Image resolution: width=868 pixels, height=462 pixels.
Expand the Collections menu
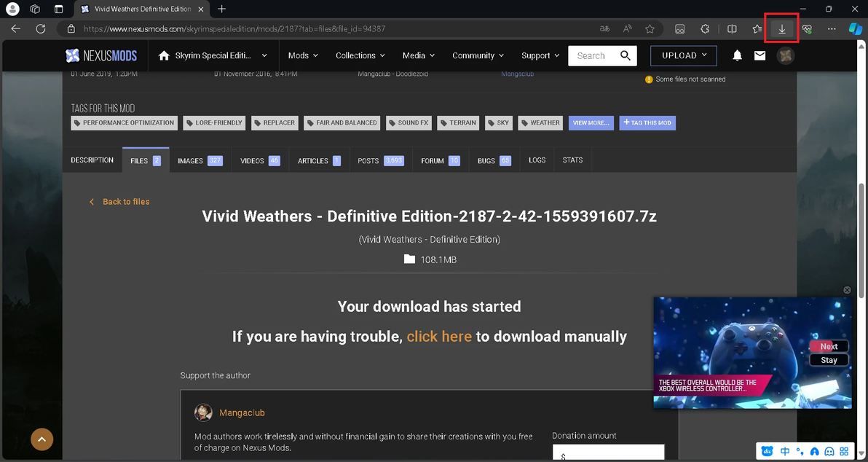pos(360,55)
